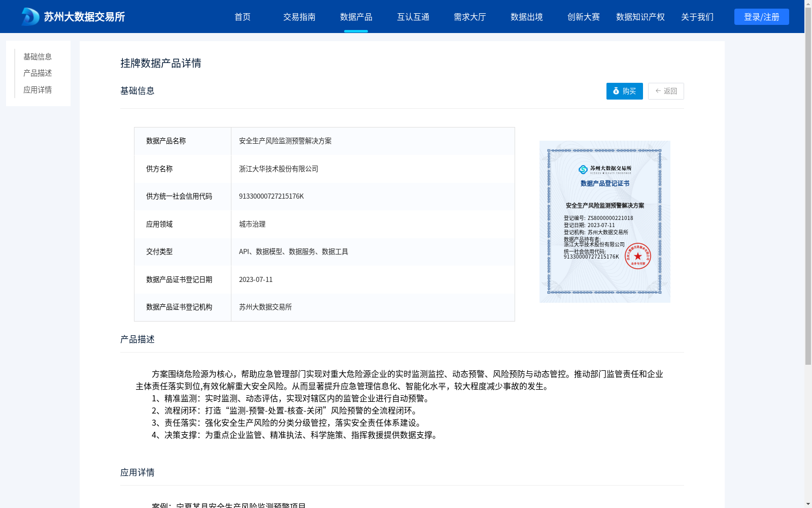The height and width of the screenshot is (508, 812).
Task: Open the data product registration certificate image
Action: [x=605, y=221]
